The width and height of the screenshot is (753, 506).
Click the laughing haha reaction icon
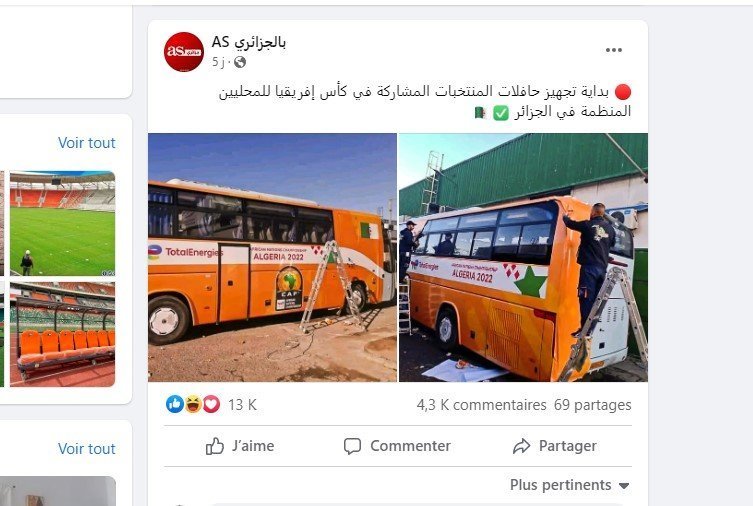click(193, 404)
